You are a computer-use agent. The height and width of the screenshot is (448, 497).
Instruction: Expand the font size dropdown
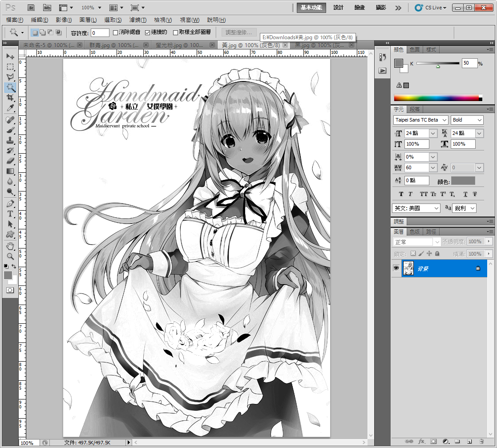pos(433,134)
